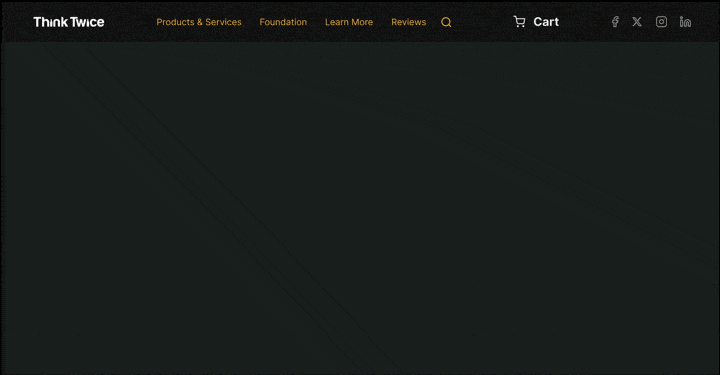View the Reviews page
Screen dimensions: 720x375
[x=409, y=22]
